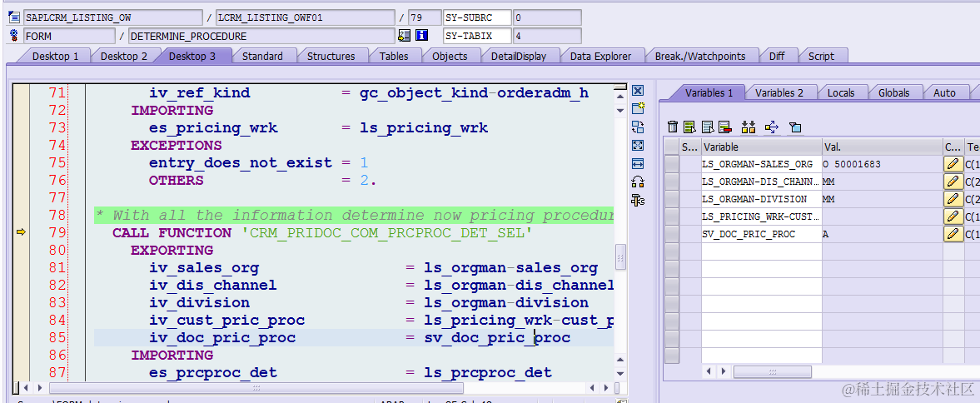This screenshot has height=403, width=980.
Task: Click the yellow boxes with arrows icon
Action: [x=749, y=127]
